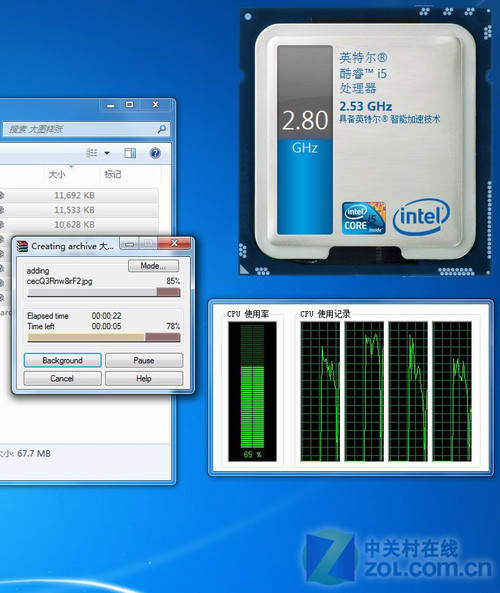This screenshot has height=593, width=500.
Task: Close the Explorer window
Action: click(x=155, y=105)
